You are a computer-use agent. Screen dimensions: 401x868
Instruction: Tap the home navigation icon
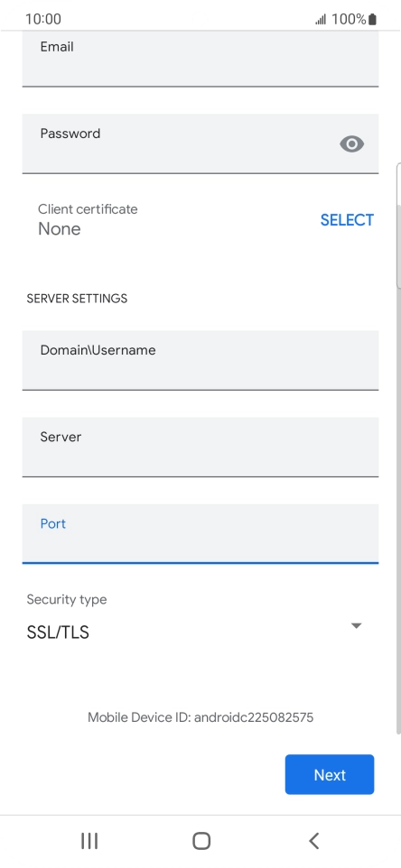click(201, 841)
